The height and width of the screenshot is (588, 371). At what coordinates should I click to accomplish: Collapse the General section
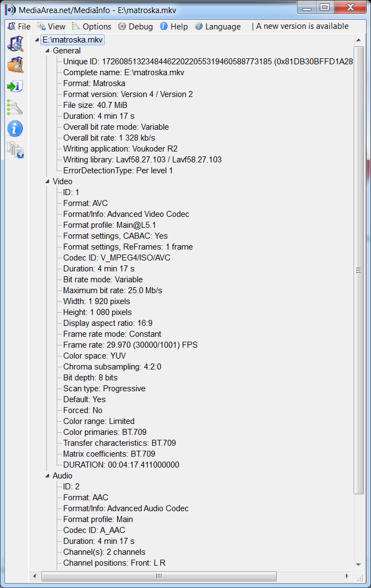tap(47, 51)
